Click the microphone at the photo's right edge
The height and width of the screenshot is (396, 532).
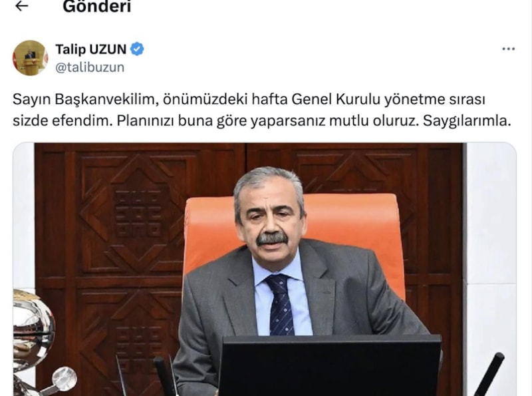point(489,374)
